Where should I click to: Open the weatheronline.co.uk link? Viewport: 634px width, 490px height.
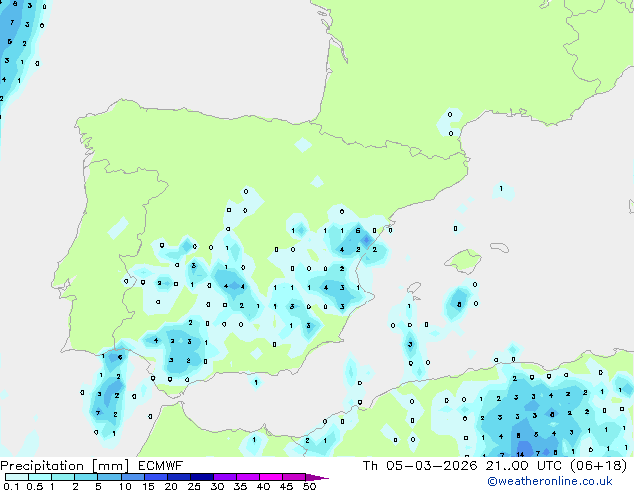[x=550, y=481]
